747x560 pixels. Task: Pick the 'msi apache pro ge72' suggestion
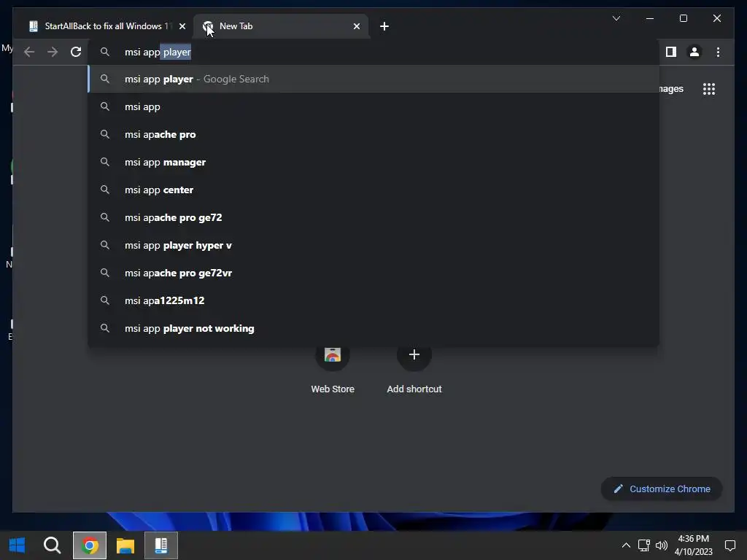[x=374, y=217]
